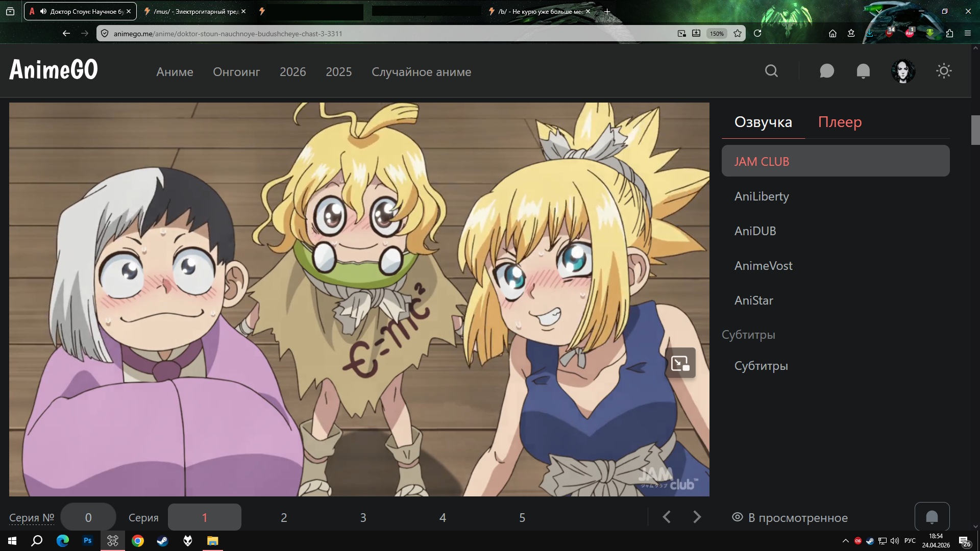Screen dimensions: 980x551
Task: Open the browser hamburger menu
Action: 967,33
